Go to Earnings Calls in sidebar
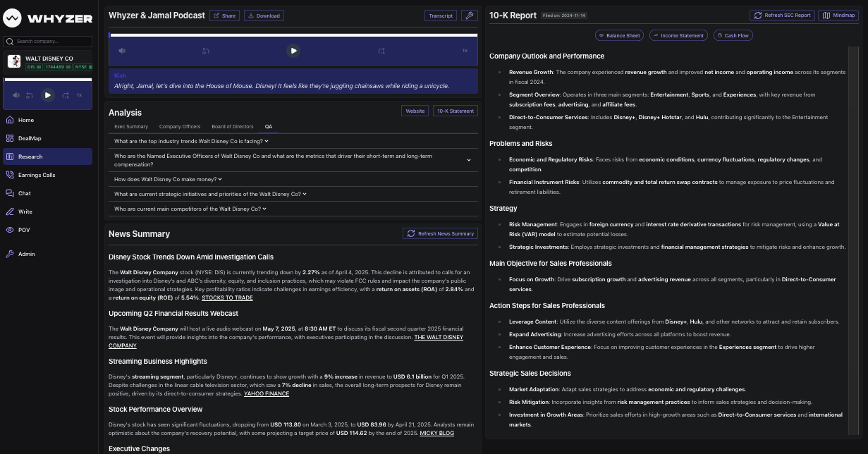Screen dimensions: 868x454 [36, 175]
